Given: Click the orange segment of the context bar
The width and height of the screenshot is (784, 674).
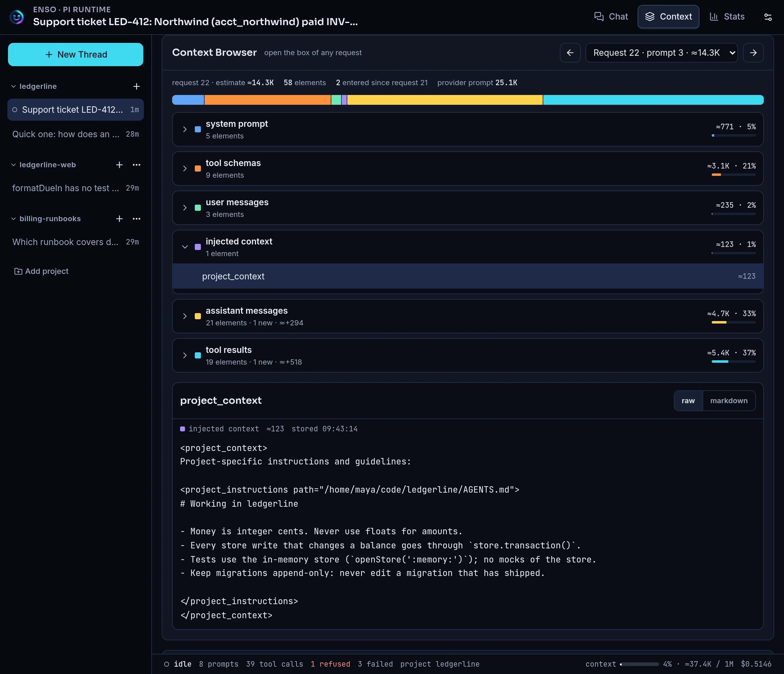Looking at the screenshot, I should pos(268,100).
